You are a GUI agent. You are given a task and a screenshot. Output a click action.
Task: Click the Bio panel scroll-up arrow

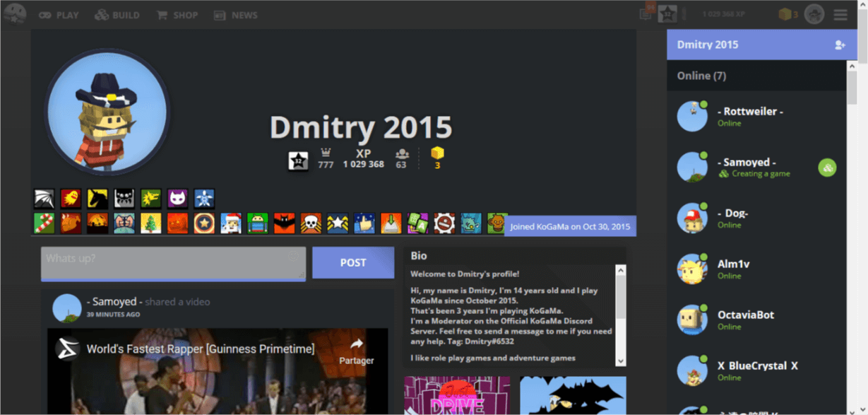[621, 270]
